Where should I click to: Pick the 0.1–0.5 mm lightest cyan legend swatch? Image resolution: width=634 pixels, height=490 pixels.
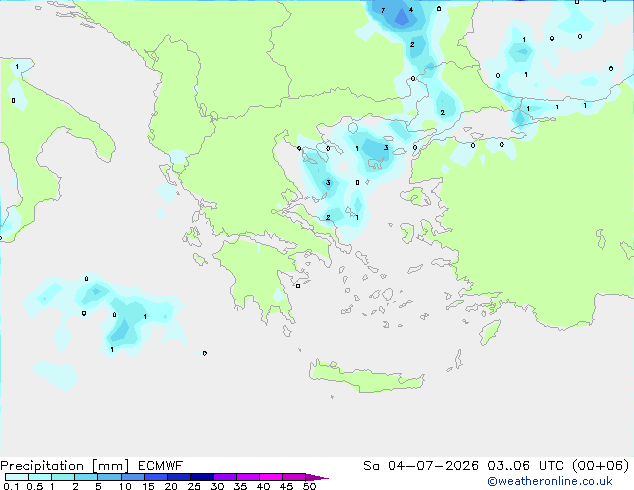[x=17, y=477]
